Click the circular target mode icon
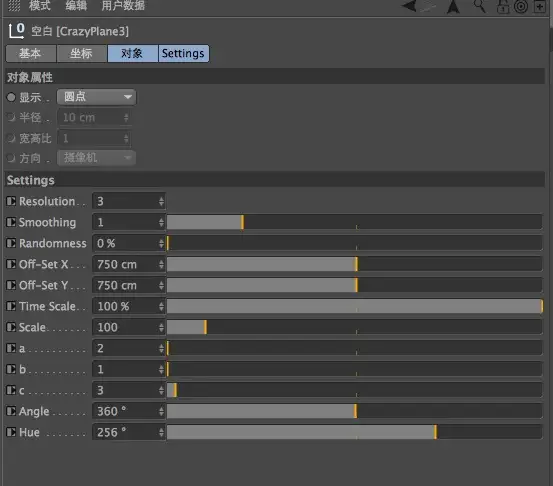 coord(521,6)
